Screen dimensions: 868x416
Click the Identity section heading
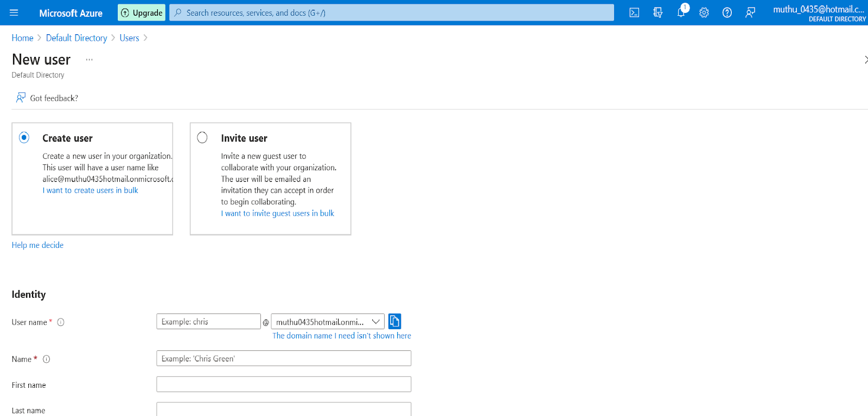point(29,295)
